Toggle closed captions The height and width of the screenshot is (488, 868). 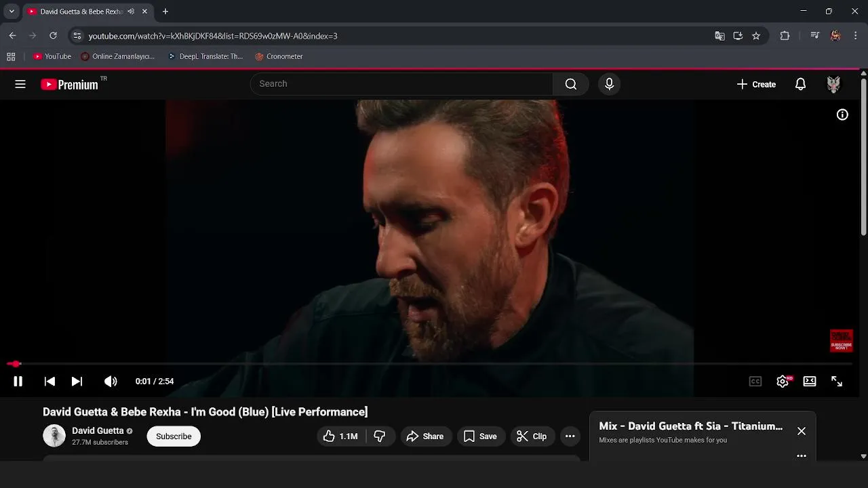755,382
